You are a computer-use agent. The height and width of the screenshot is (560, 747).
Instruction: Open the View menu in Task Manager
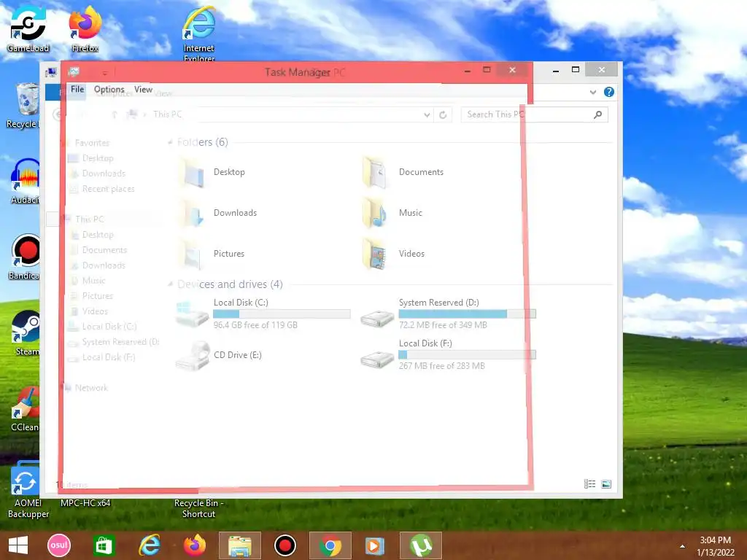[143, 89]
